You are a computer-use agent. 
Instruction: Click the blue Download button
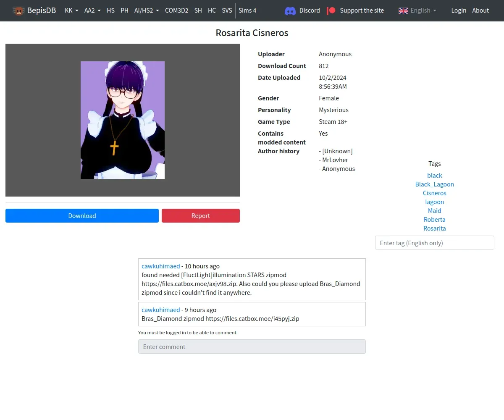[82, 216]
